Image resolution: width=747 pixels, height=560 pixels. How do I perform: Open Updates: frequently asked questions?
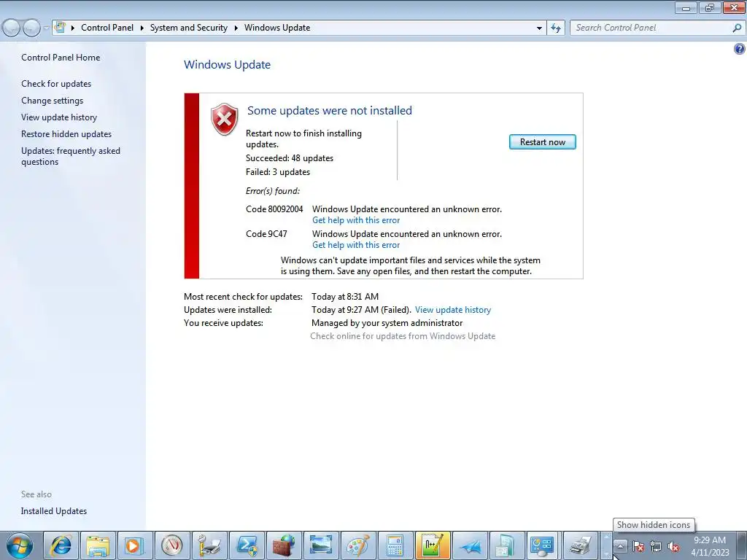click(x=71, y=156)
